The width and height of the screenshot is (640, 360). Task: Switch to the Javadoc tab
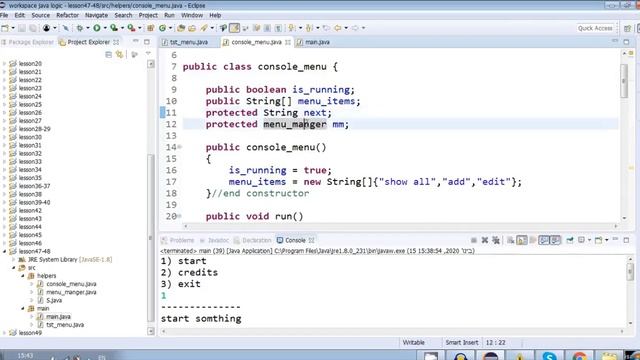click(x=214, y=240)
